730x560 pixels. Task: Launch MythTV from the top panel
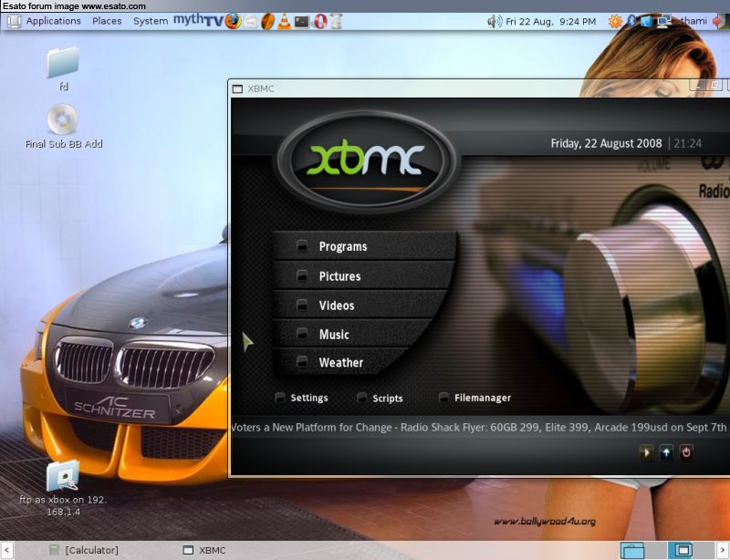coord(198,20)
